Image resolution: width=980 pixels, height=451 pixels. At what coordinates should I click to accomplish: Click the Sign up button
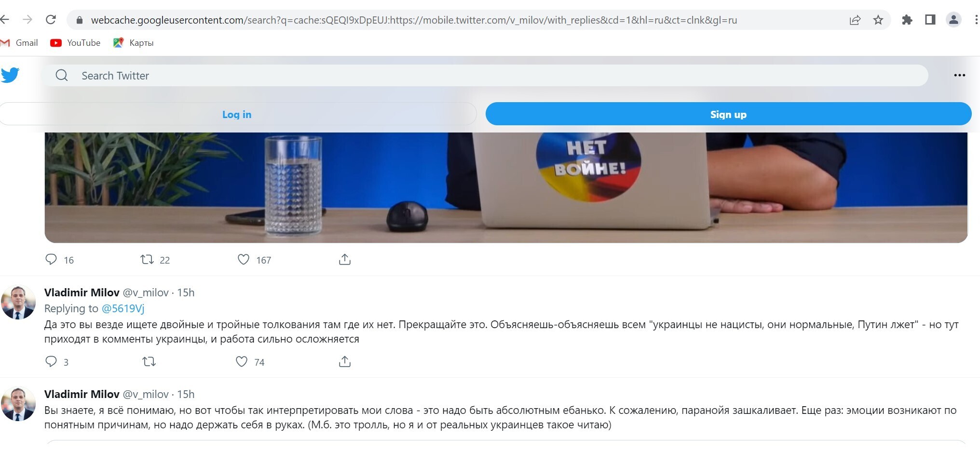point(728,114)
